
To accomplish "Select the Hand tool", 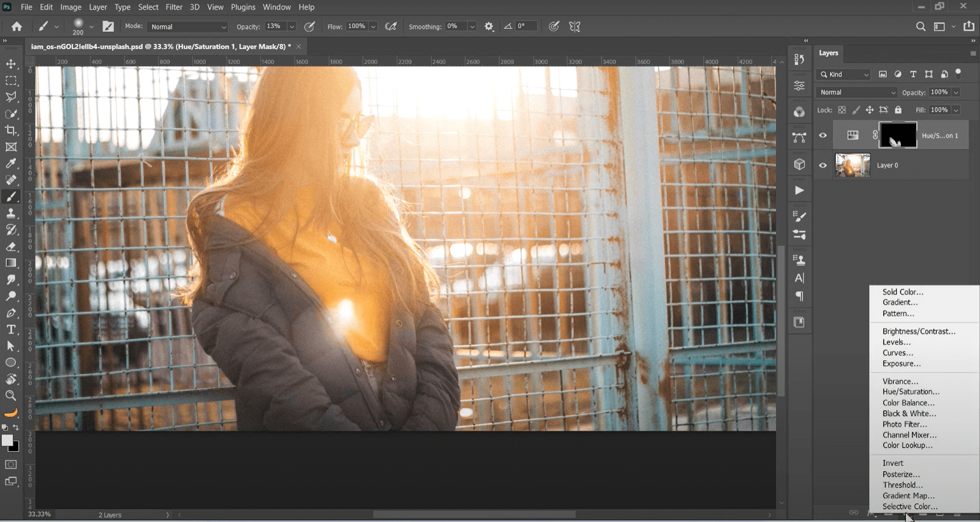I will tap(11, 379).
